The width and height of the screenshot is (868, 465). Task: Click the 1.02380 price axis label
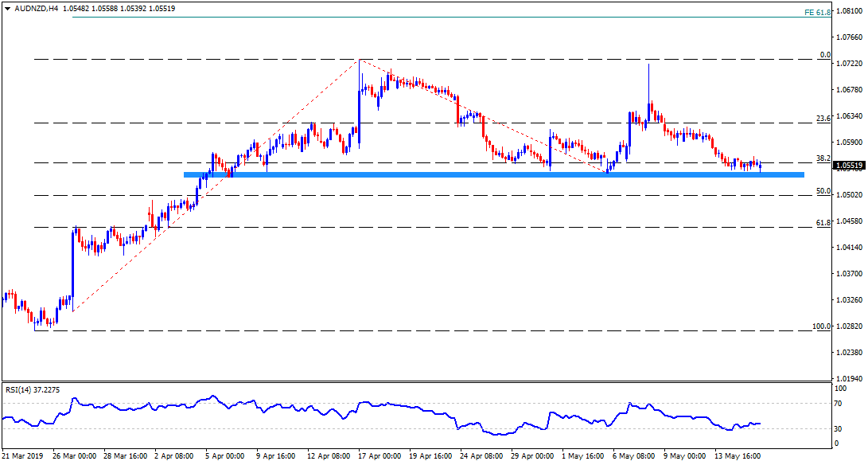pos(849,353)
